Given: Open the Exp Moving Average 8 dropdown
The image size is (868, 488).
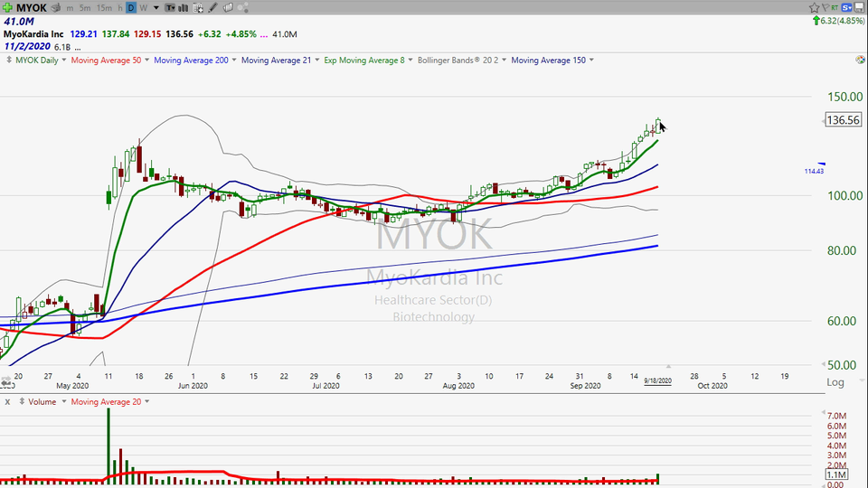Looking at the screenshot, I should coord(410,61).
